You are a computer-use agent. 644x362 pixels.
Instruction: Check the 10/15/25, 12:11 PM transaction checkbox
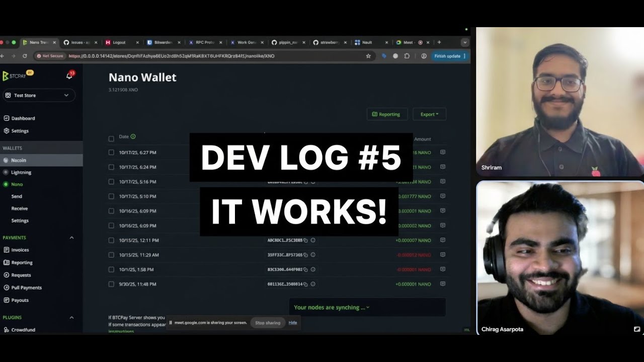pyautogui.click(x=111, y=240)
